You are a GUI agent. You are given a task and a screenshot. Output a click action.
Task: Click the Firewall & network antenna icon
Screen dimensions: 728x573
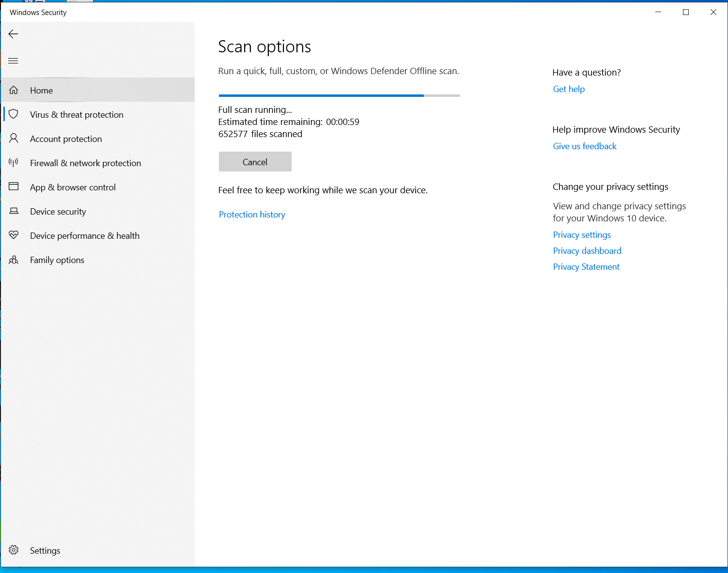pyautogui.click(x=14, y=162)
